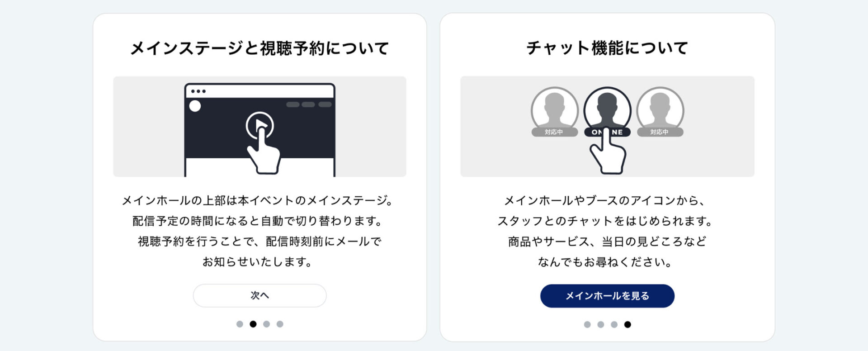This screenshot has height=351, width=868.
Task: Click the チャット機能について heading
Action: [607, 48]
